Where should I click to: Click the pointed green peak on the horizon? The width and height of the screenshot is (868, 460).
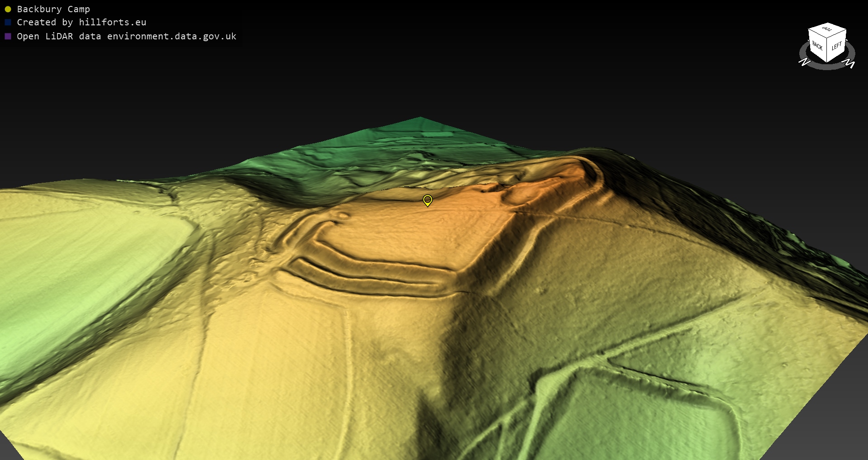(420, 119)
